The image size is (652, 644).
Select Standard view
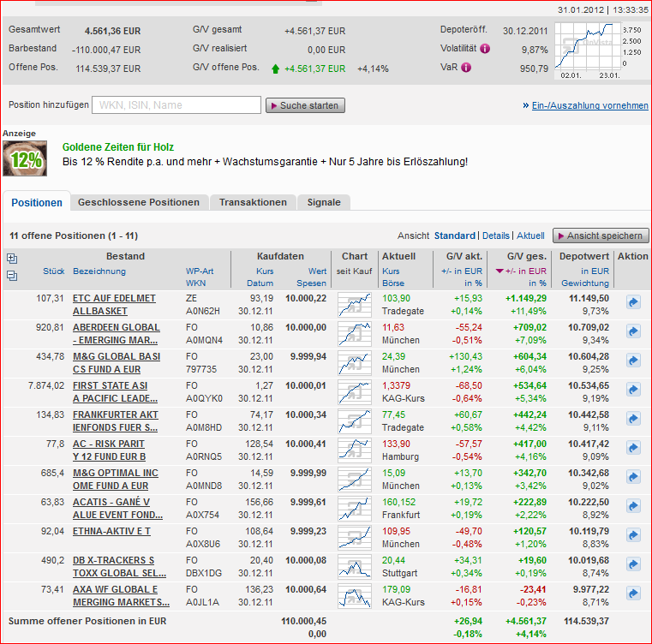point(454,236)
